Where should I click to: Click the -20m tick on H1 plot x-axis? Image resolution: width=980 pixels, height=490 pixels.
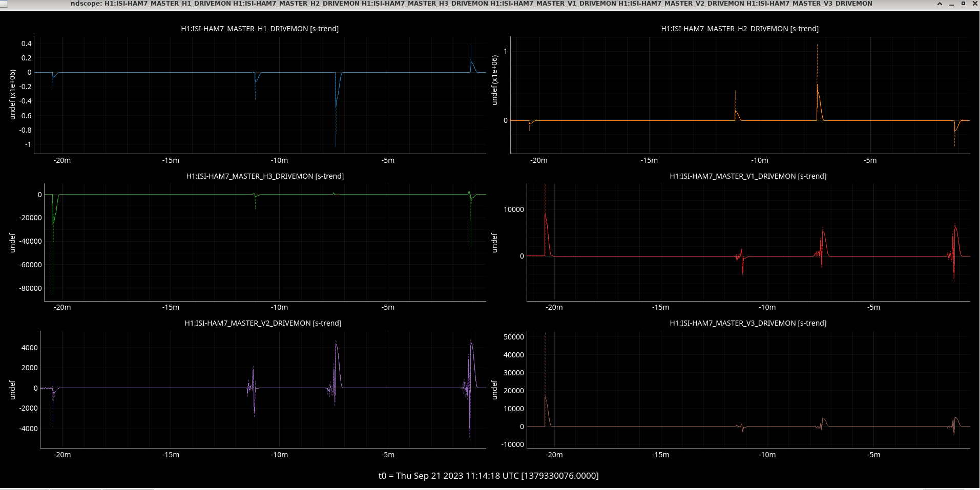(62, 160)
